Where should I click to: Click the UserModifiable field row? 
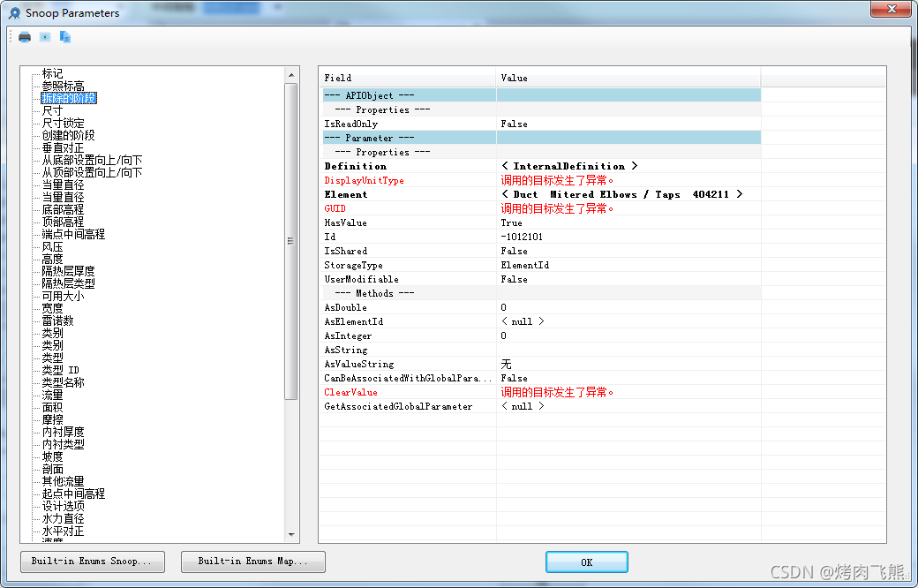pos(542,279)
